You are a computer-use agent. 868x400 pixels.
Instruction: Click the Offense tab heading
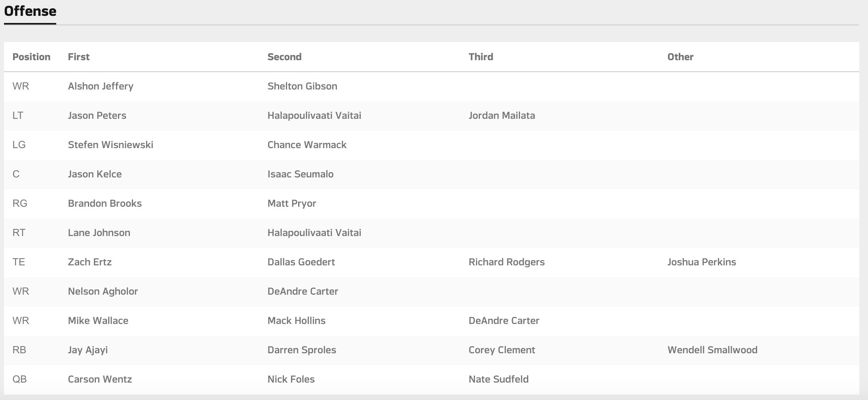coord(30,11)
